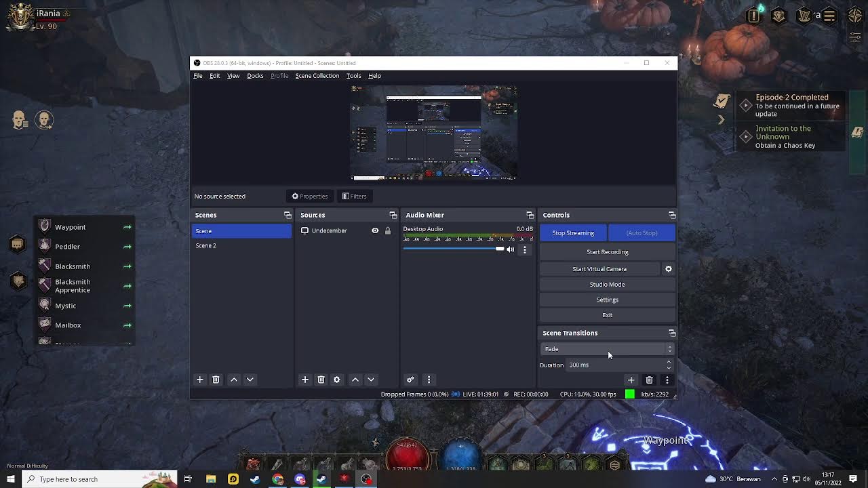Image resolution: width=868 pixels, height=488 pixels.
Task: Open source Filters button
Action: click(355, 197)
